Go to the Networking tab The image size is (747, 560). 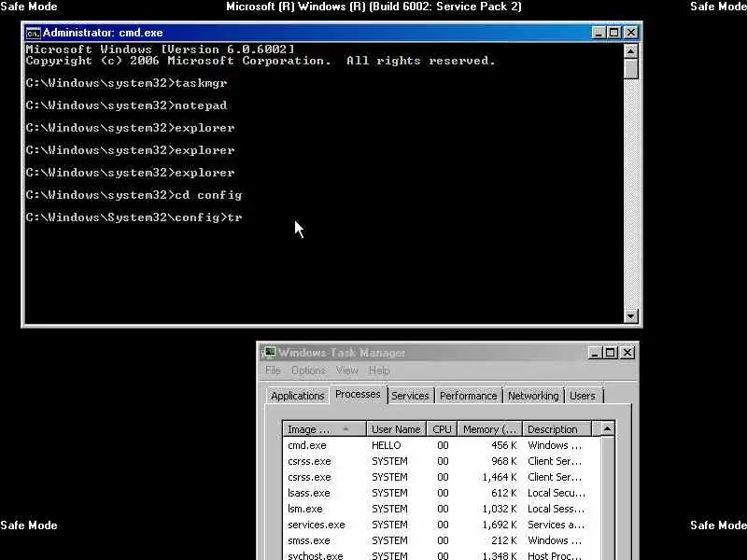[x=533, y=396]
